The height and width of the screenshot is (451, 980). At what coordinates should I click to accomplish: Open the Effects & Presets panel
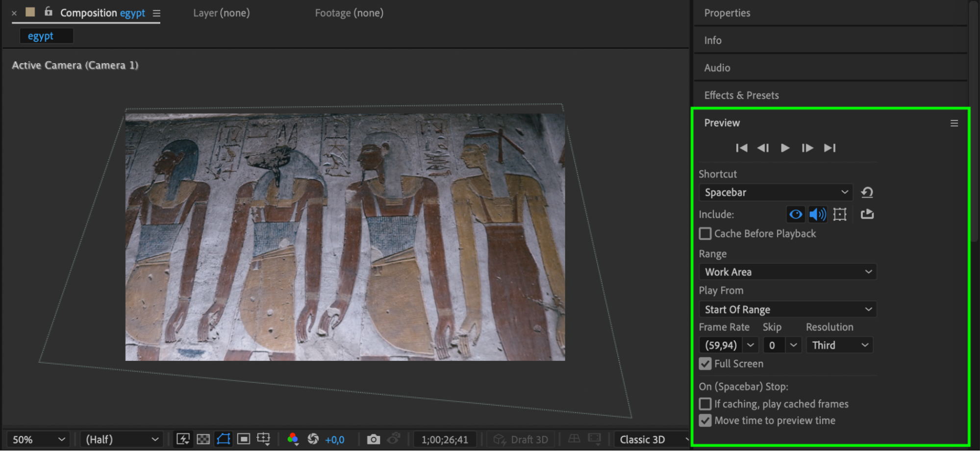click(741, 96)
